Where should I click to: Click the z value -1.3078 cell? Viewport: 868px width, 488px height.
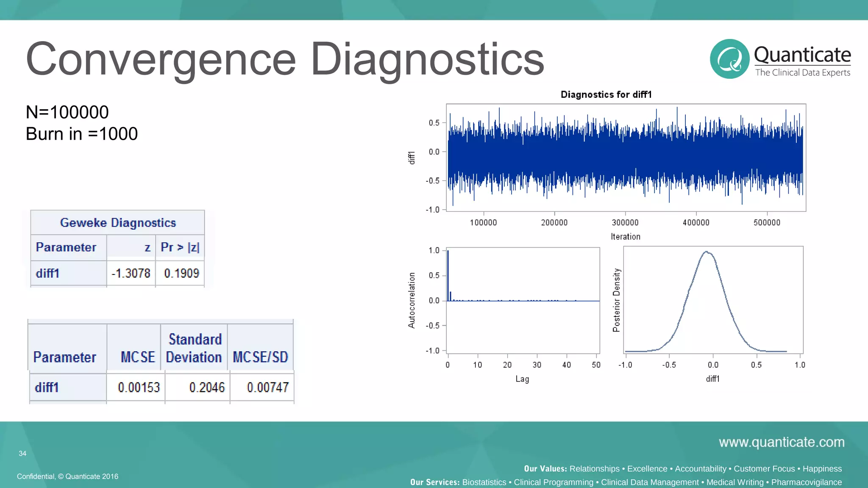[x=131, y=273]
